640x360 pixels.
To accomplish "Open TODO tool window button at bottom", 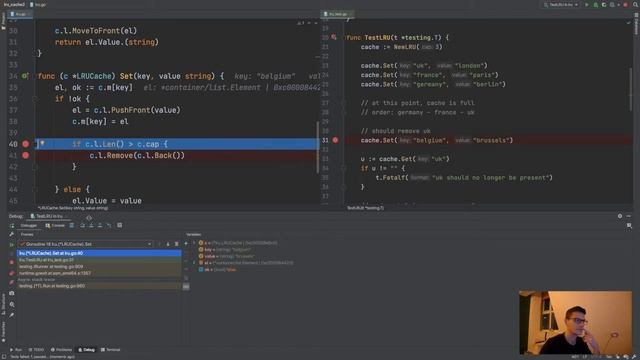I will (36, 350).
